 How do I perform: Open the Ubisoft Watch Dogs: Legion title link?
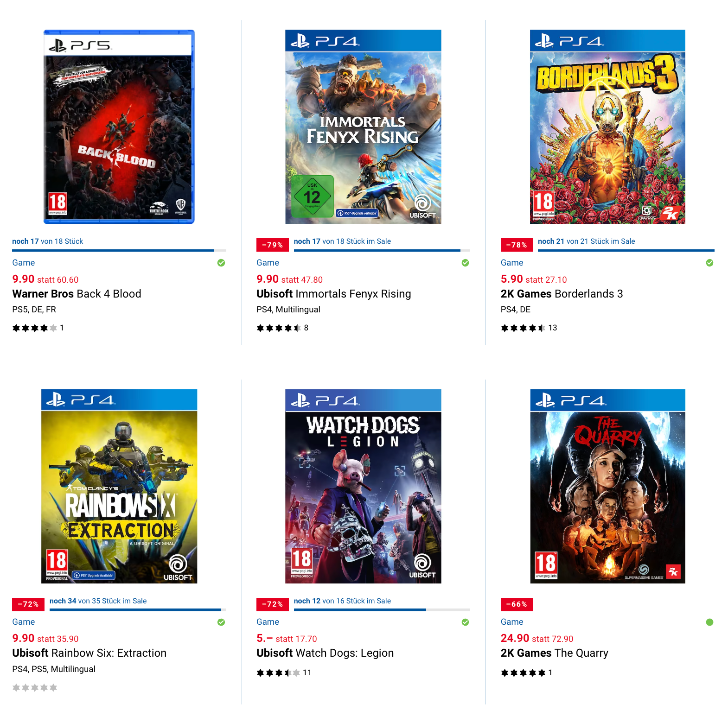point(325,653)
